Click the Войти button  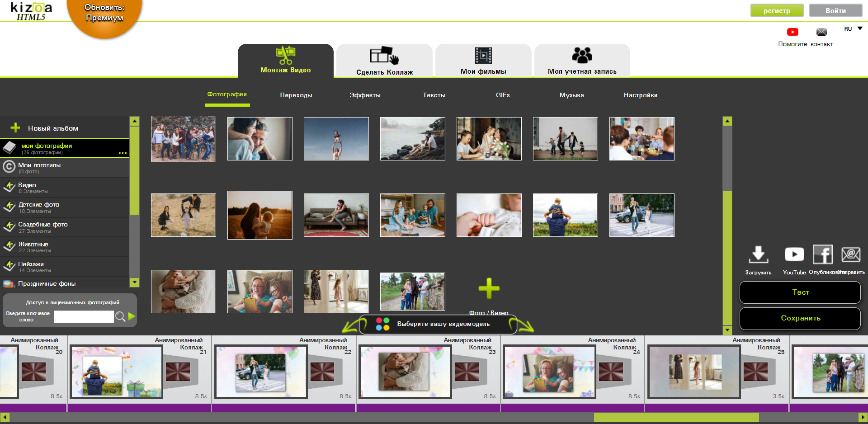[836, 10]
